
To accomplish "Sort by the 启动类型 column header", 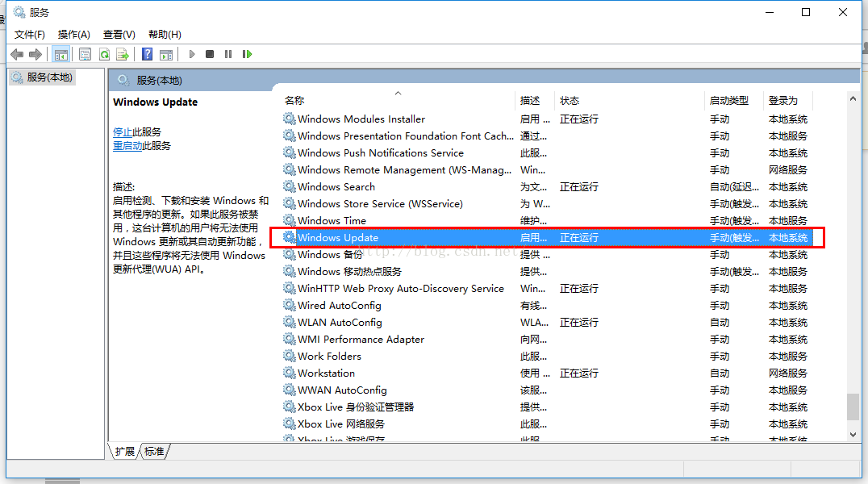I will click(734, 100).
